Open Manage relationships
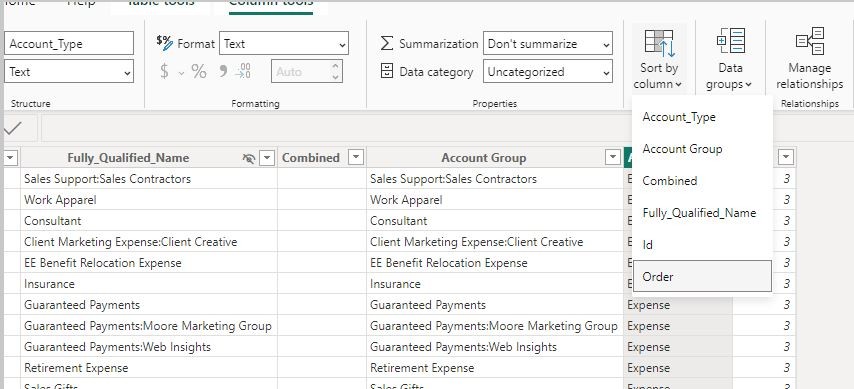Viewport: 854px width, 389px height. [x=809, y=58]
